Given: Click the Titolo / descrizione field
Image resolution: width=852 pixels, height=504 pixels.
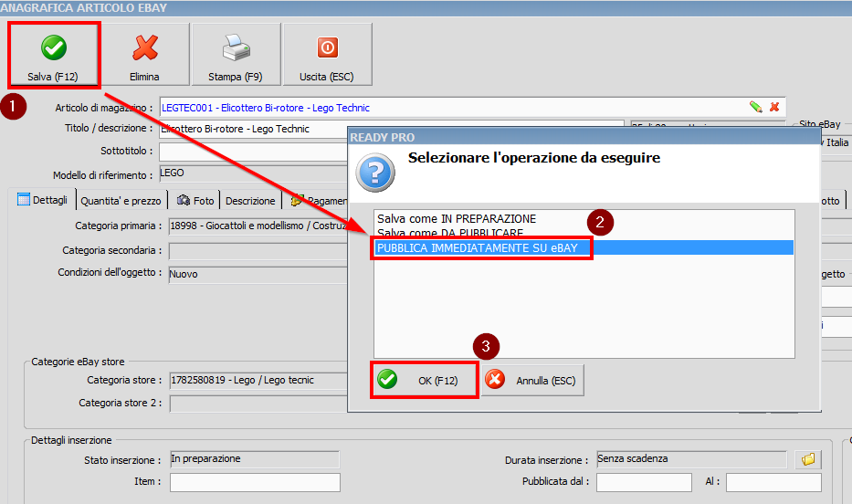Looking at the screenshot, I should click(253, 130).
